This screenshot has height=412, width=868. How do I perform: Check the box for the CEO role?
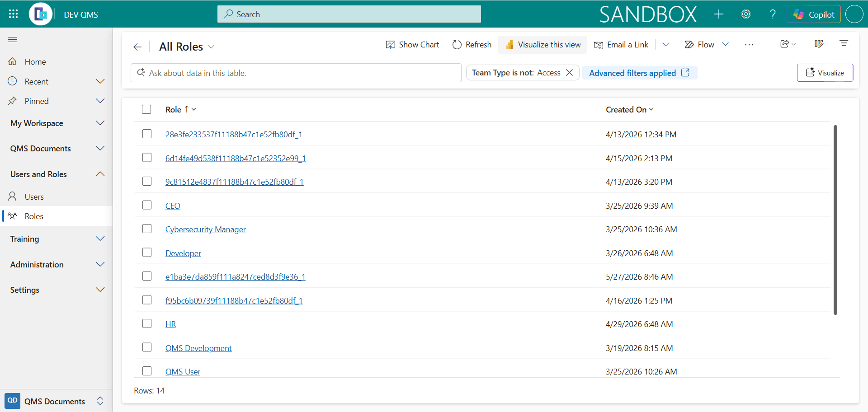(147, 205)
